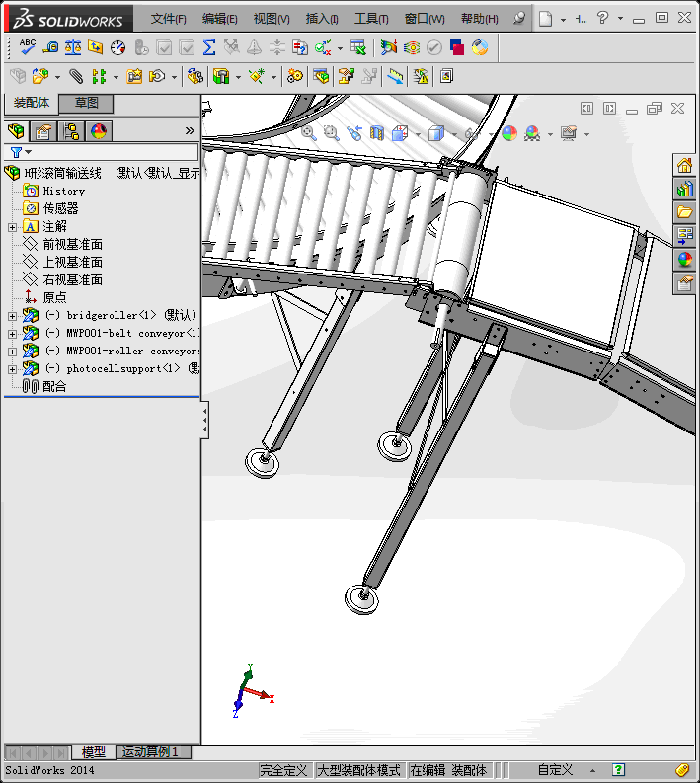
Task: Open 文件(F) menu
Action: tap(168, 19)
